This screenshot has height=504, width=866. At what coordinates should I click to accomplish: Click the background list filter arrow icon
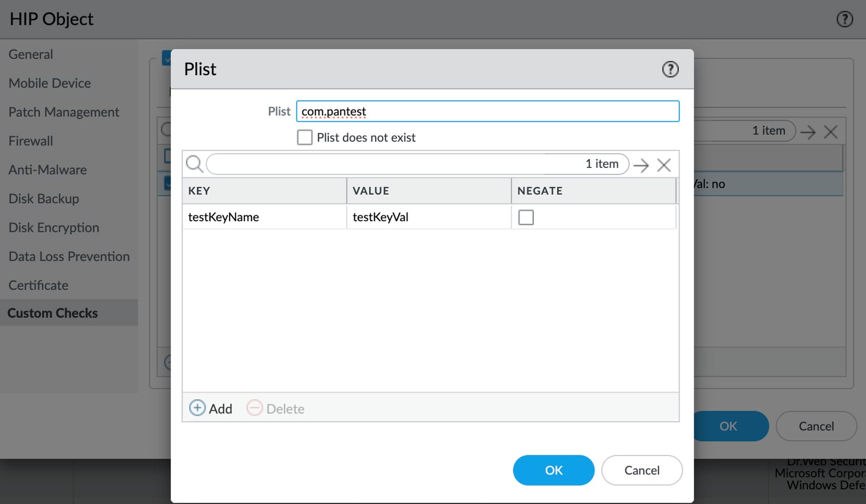807,132
